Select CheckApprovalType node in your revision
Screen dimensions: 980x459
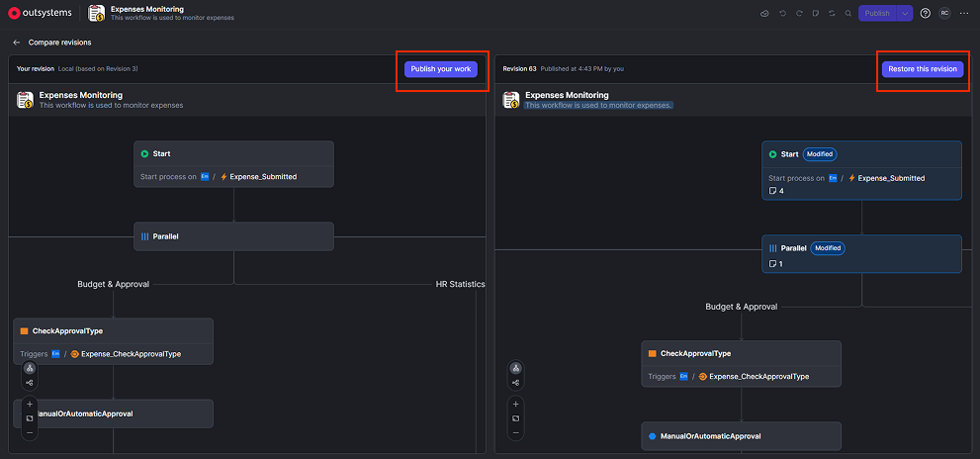[x=113, y=341]
